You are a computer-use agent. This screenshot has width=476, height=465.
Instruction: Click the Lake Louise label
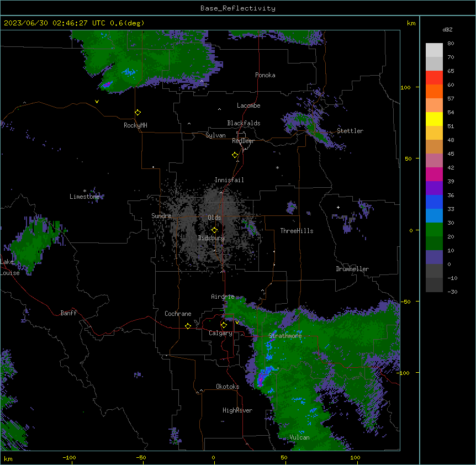tap(10, 267)
